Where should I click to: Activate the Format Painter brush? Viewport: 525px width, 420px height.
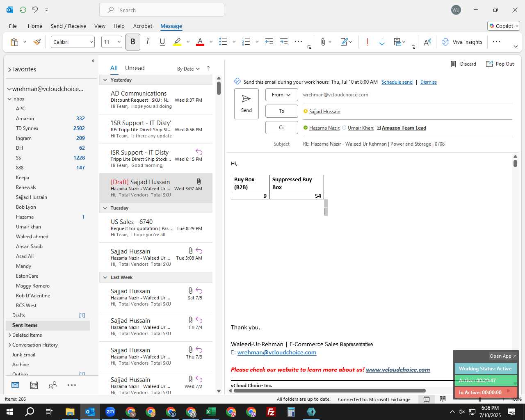37,42
